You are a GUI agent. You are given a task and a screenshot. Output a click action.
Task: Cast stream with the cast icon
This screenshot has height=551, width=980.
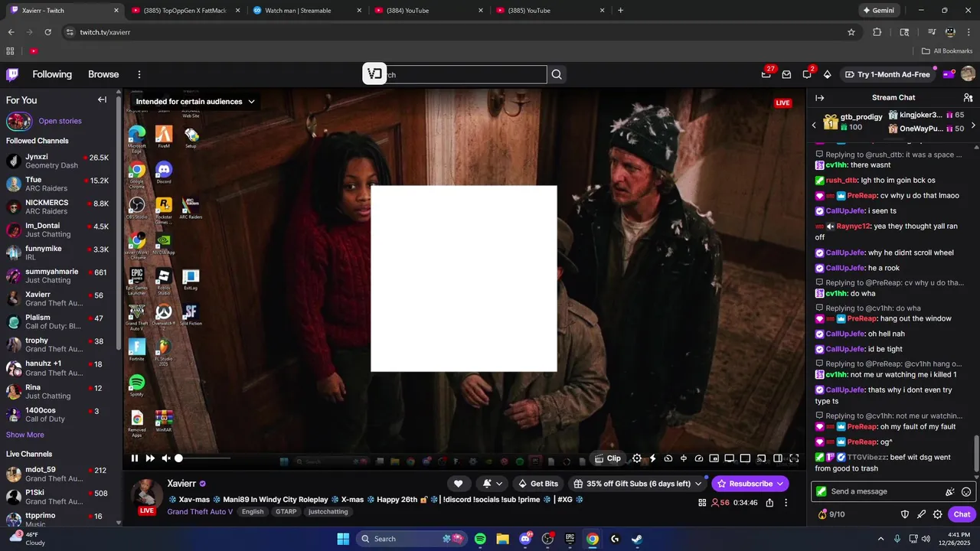(x=761, y=458)
